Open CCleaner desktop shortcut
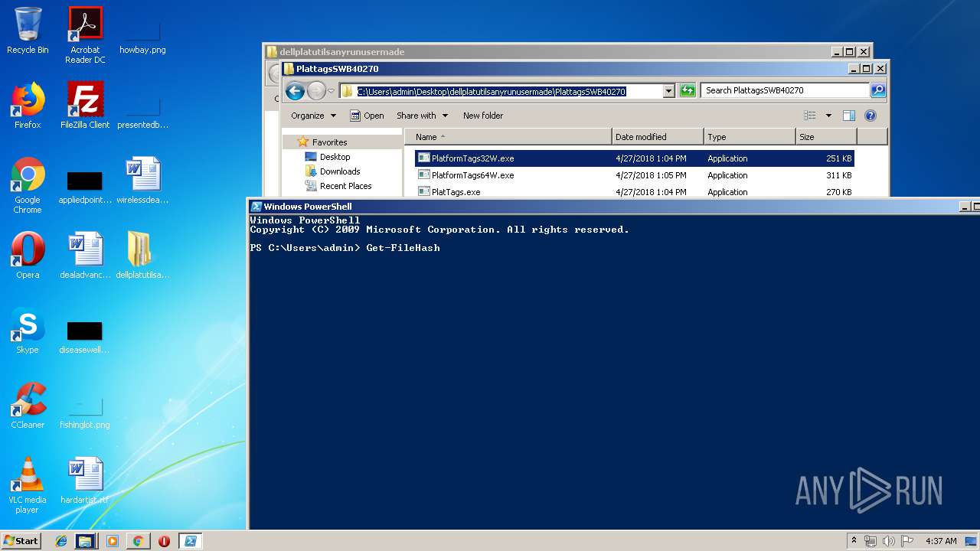The image size is (980, 551). click(28, 406)
